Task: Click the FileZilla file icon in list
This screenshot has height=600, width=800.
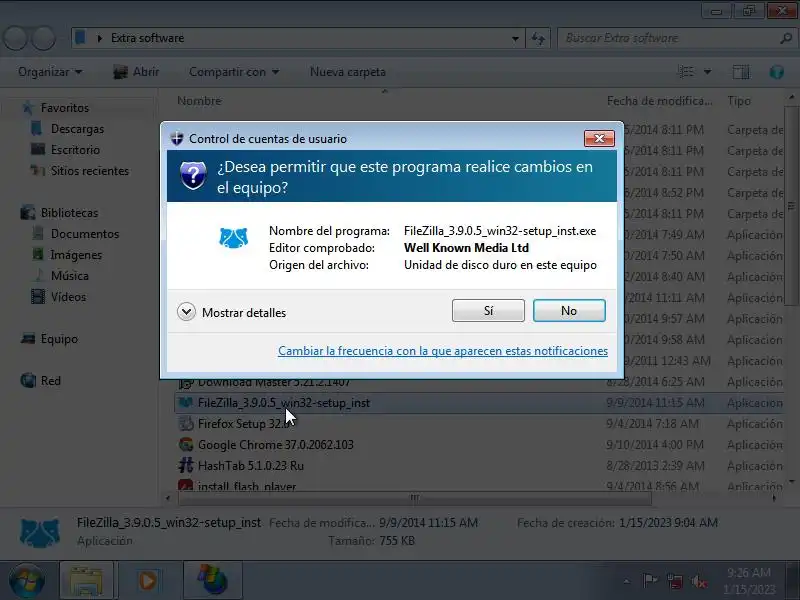Action: [x=186, y=403]
